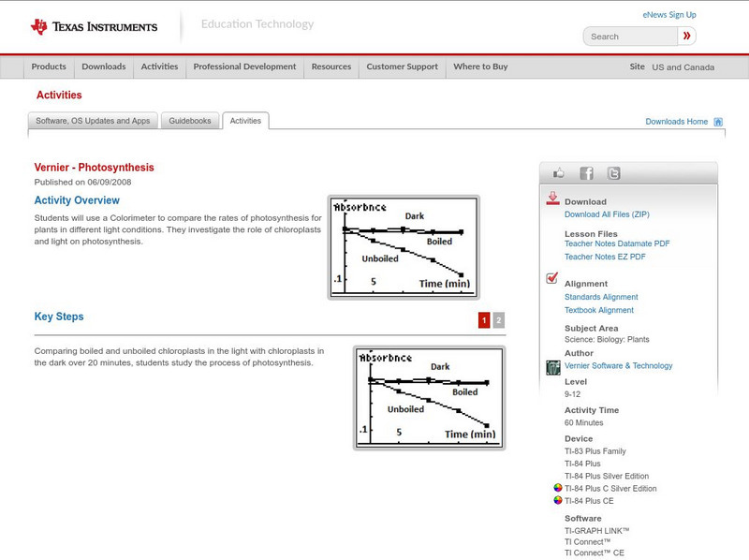Open the Guidebooks tab
Screen dimensions: 749x560
[189, 120]
